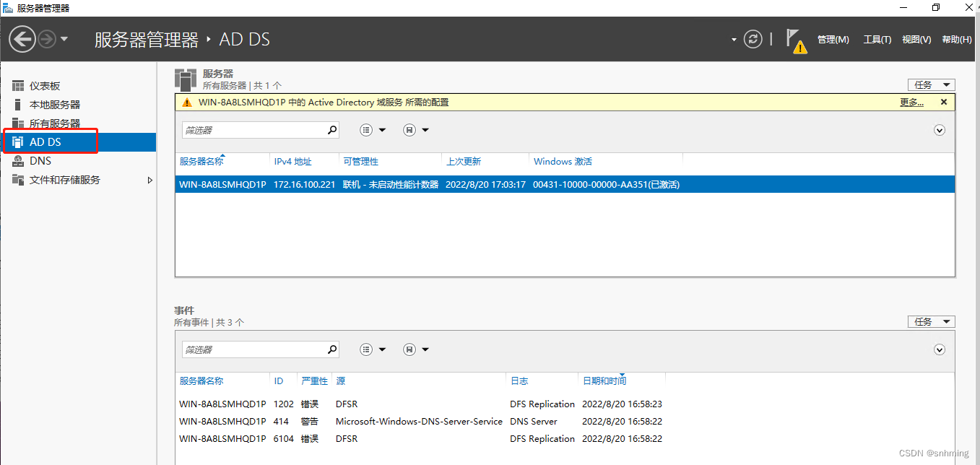Select event 1202 DFSR error row
The image size is (980, 465).
[x=565, y=404]
